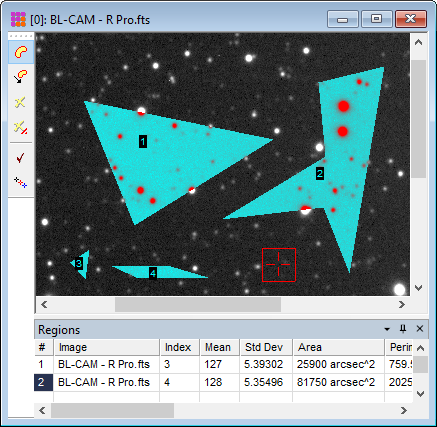Click the delete all regions icon

pos(21,127)
